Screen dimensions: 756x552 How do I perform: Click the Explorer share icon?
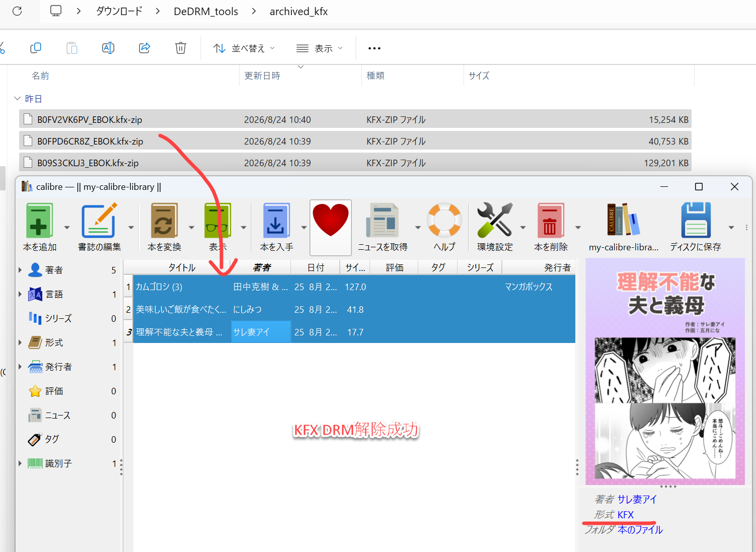[x=144, y=48]
